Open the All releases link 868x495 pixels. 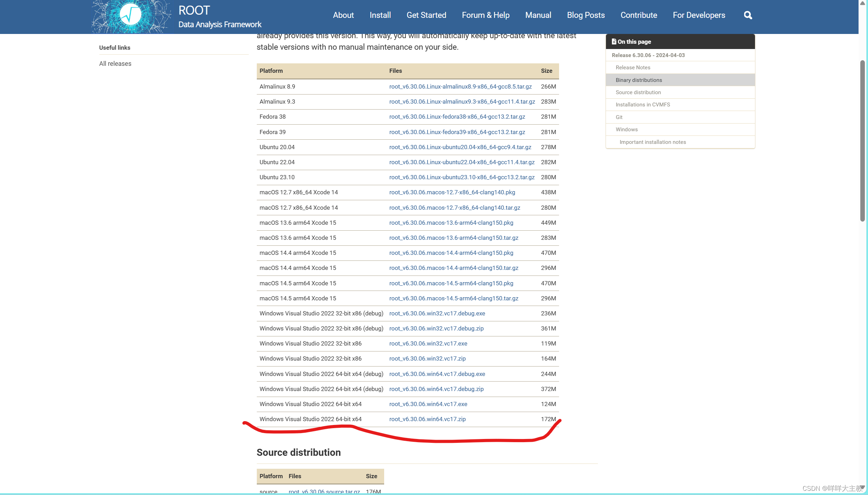point(115,64)
